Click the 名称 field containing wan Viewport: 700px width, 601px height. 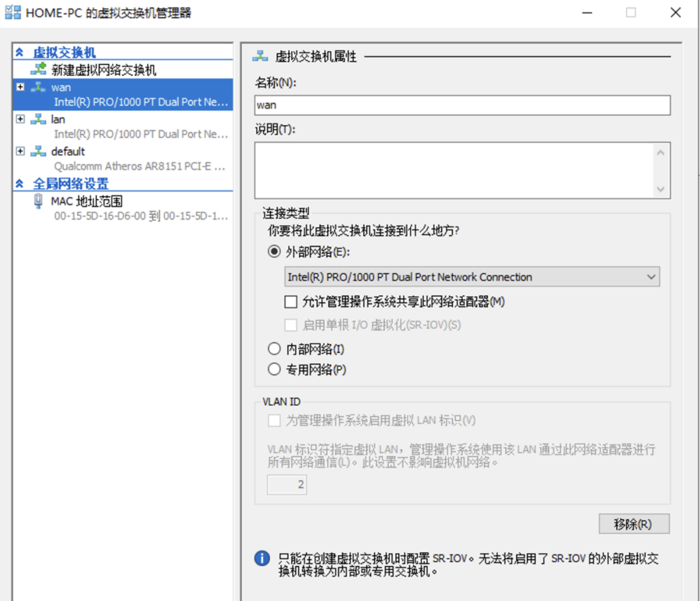click(462, 105)
